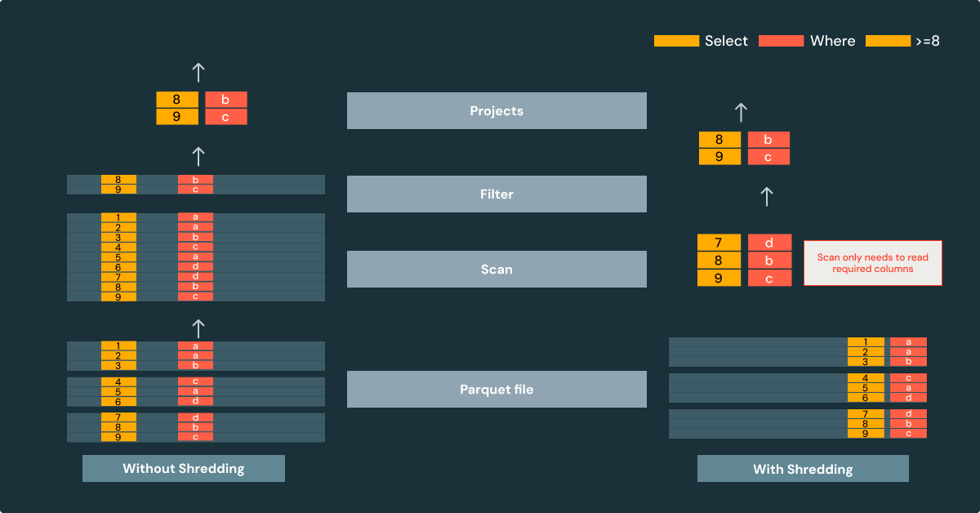The image size is (980, 513).
Task: Click the up arrow above the right scan result
Action: click(x=766, y=196)
